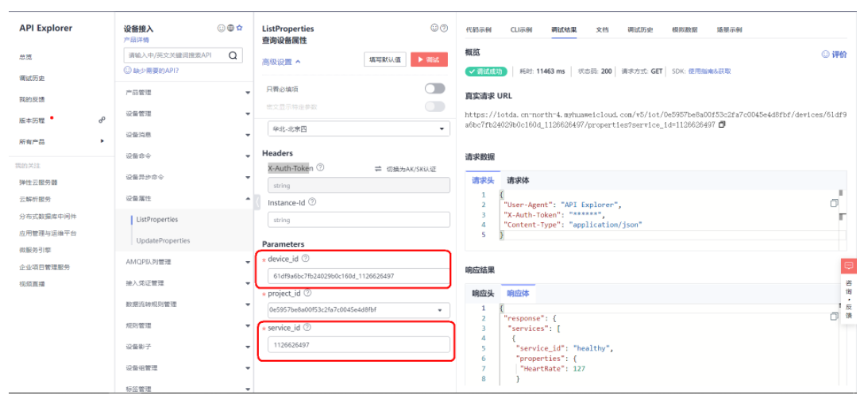This screenshot has height=403, width=868.
Task: Click the copy icon in response body panel
Action: tap(834, 317)
